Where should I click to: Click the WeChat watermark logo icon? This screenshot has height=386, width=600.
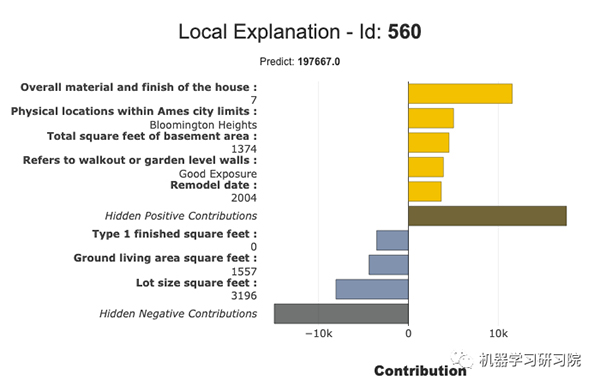[462, 359]
